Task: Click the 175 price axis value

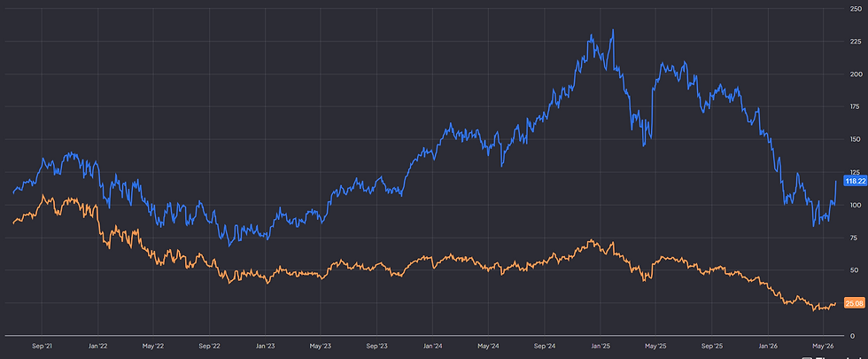Action: click(855, 106)
